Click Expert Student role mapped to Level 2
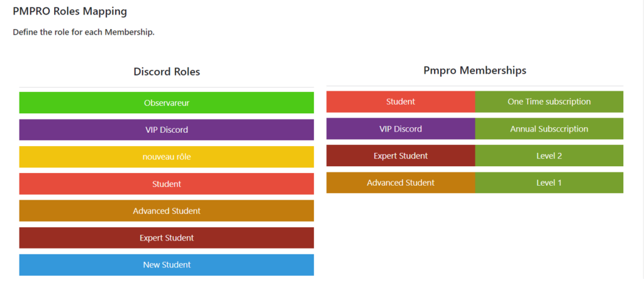The image size is (644, 299). coord(401,155)
